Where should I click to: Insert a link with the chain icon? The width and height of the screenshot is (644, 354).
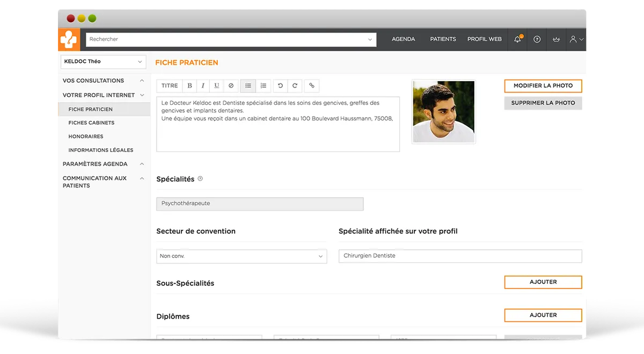[x=312, y=85]
